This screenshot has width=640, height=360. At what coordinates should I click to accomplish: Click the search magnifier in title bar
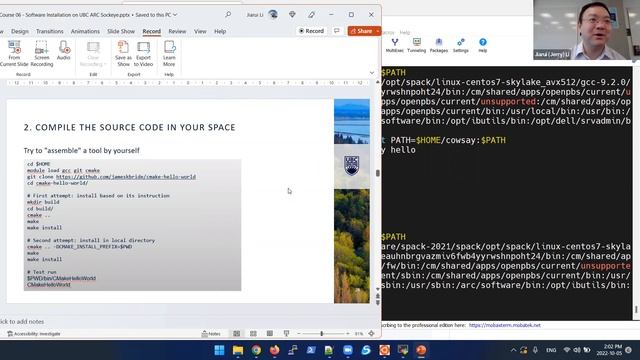(x=228, y=15)
